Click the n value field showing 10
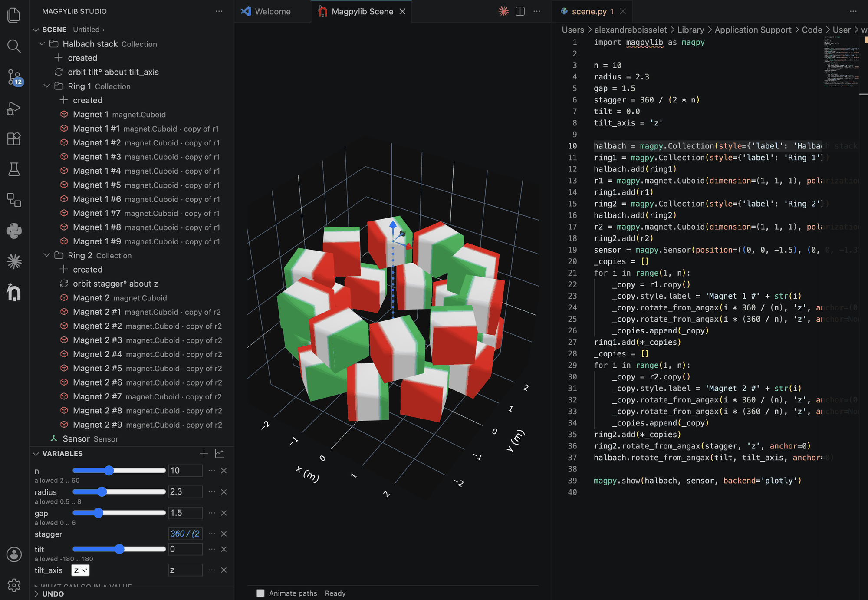 (x=185, y=471)
